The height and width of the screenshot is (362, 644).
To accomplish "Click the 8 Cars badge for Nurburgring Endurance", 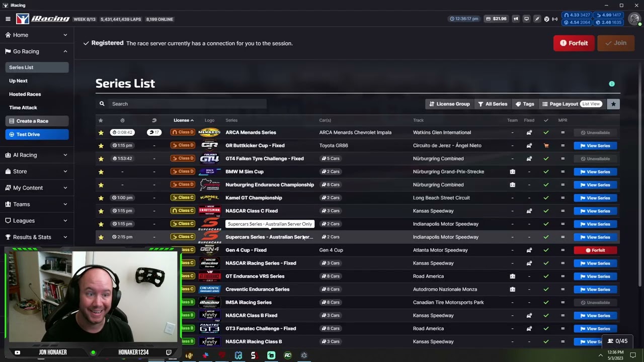I will [331, 185].
